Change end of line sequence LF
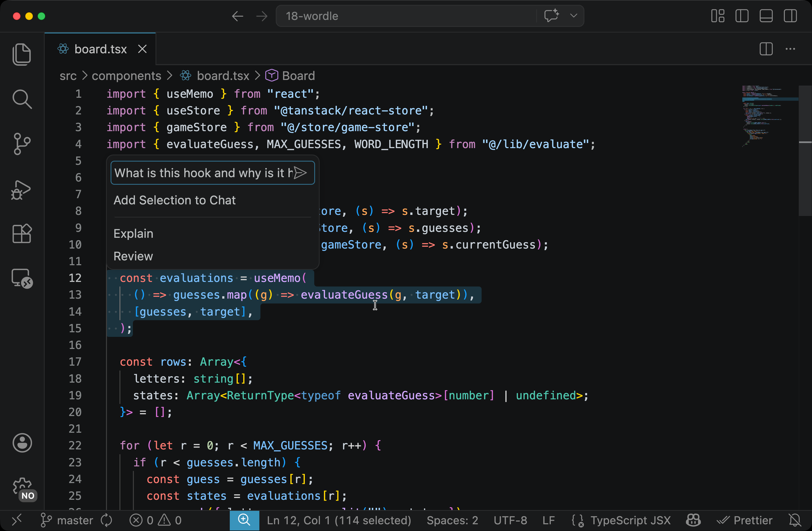The width and height of the screenshot is (812, 531). pyautogui.click(x=549, y=520)
